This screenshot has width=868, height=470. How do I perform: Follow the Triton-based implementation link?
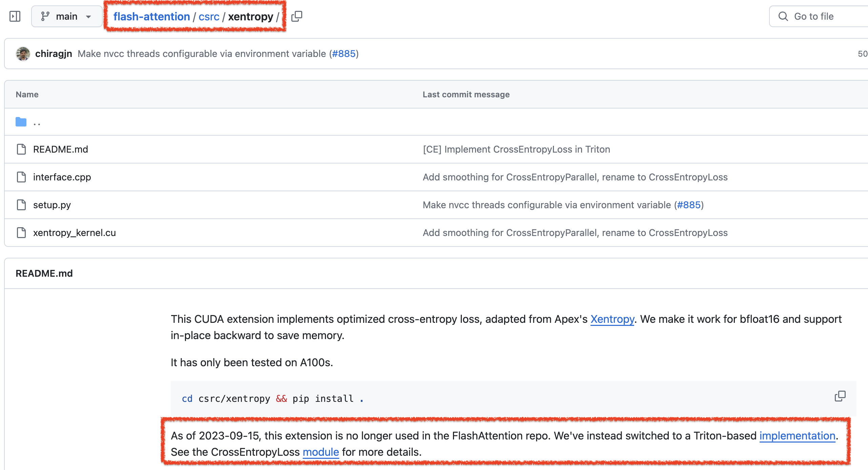(797, 436)
